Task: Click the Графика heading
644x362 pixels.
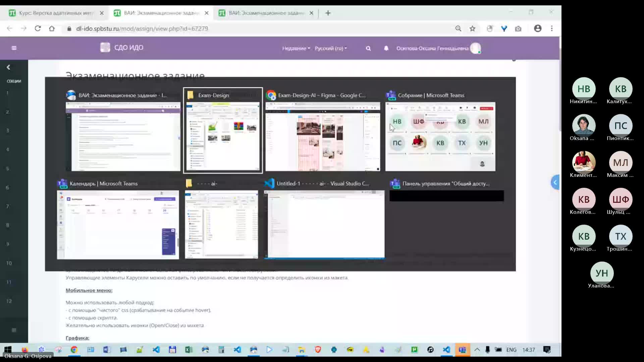Action: [x=77, y=338]
